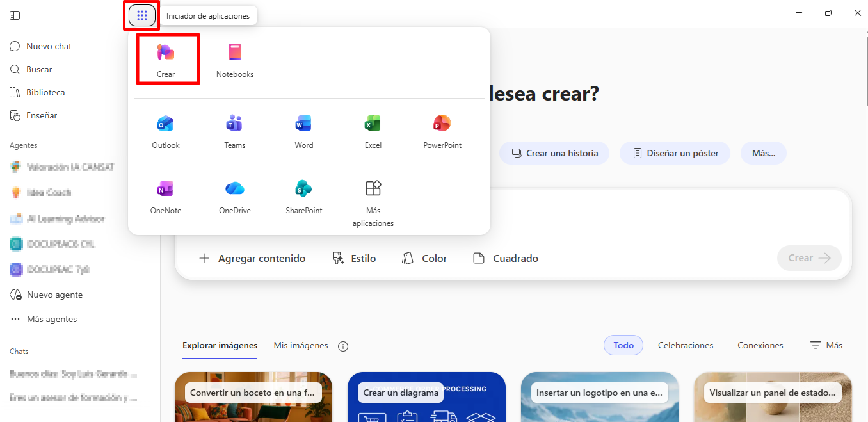This screenshot has height=422, width=868.
Task: Open Enseñar in the sidebar
Action: 33,115
